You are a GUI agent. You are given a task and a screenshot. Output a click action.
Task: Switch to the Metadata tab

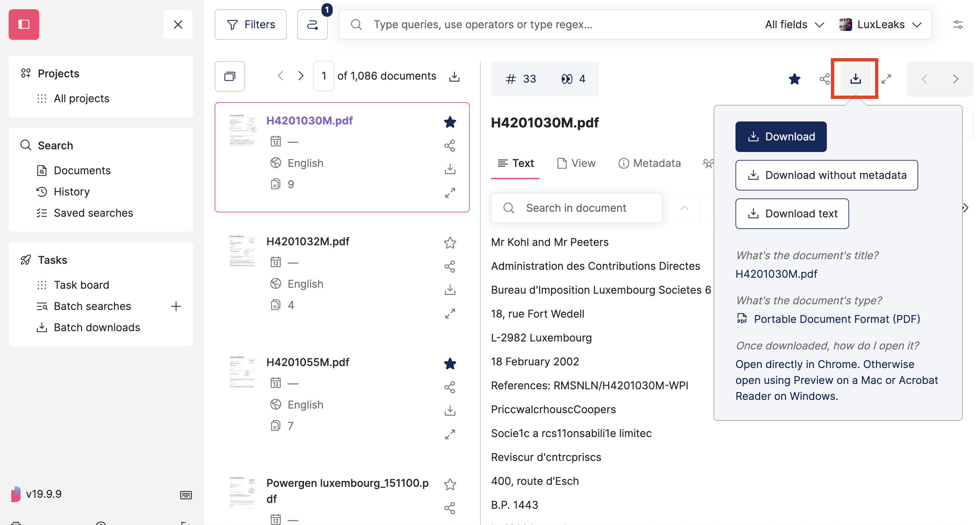click(649, 163)
